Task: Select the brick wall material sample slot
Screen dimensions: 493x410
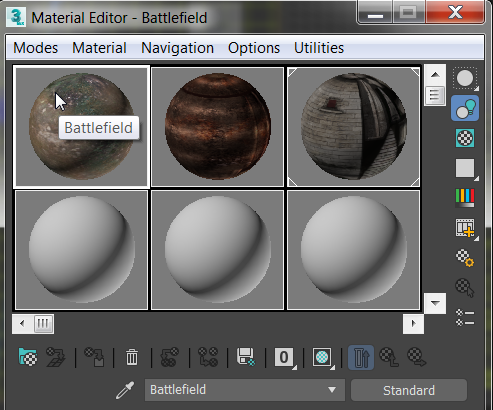Action: click(x=354, y=127)
